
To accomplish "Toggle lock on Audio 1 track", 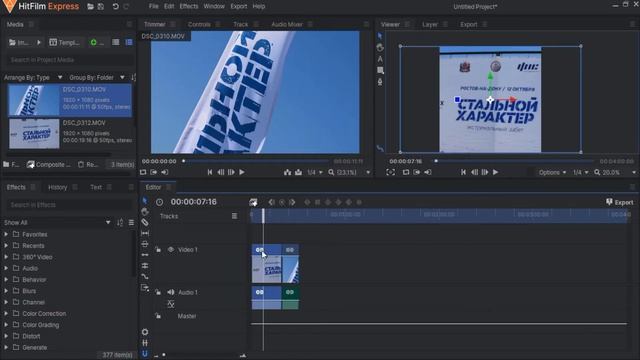I will [x=158, y=292].
